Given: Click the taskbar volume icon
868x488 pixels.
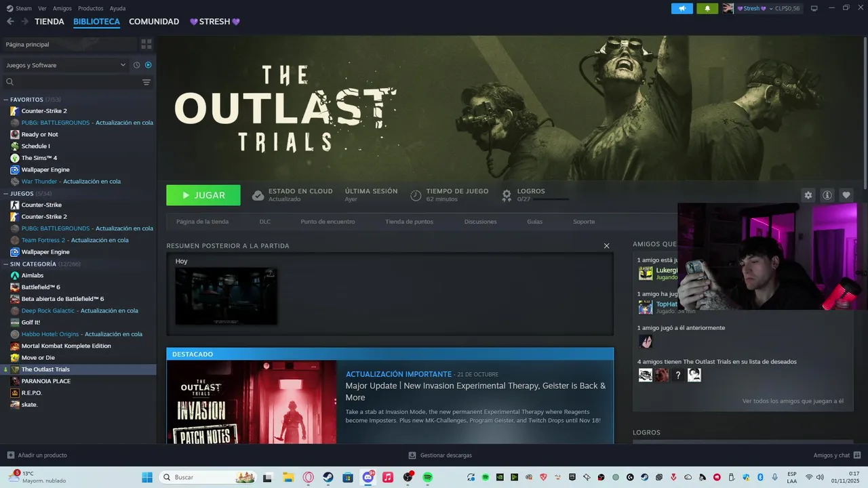Looking at the screenshot, I should point(819,477).
